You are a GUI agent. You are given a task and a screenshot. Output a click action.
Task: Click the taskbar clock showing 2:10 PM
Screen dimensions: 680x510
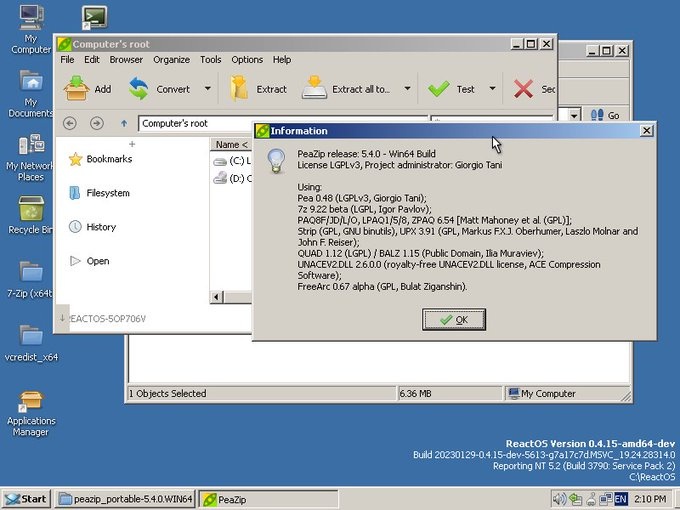point(650,499)
